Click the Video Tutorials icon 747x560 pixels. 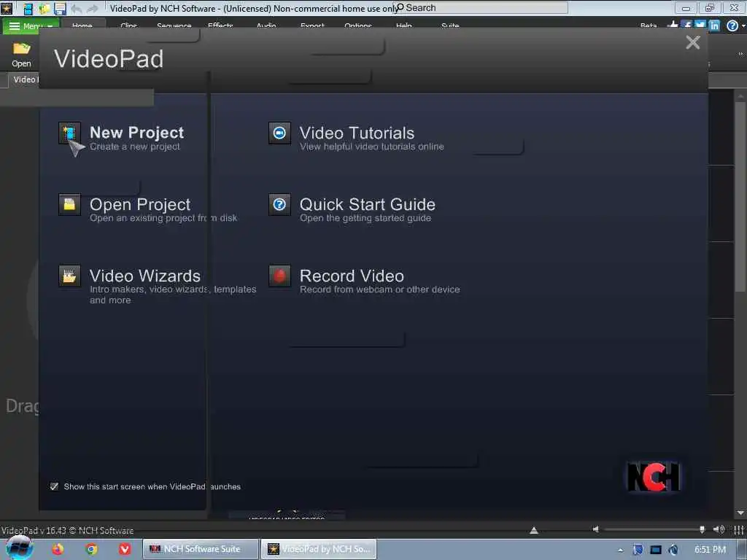point(279,133)
